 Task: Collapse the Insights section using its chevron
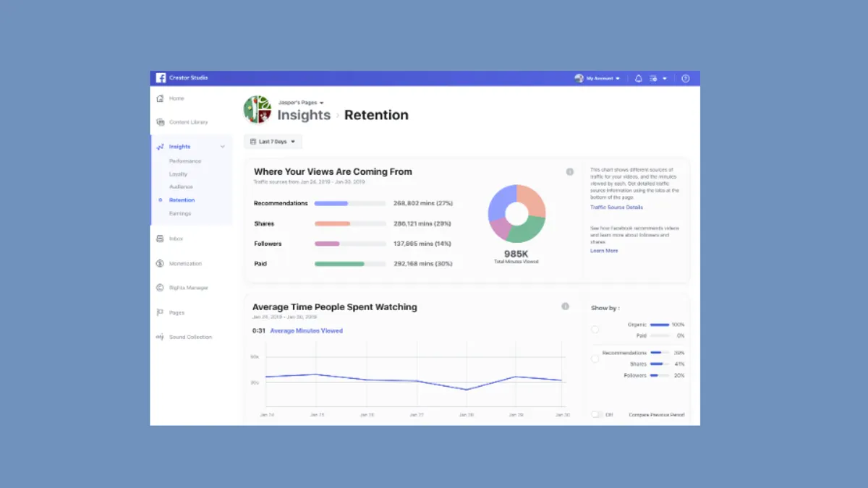223,147
